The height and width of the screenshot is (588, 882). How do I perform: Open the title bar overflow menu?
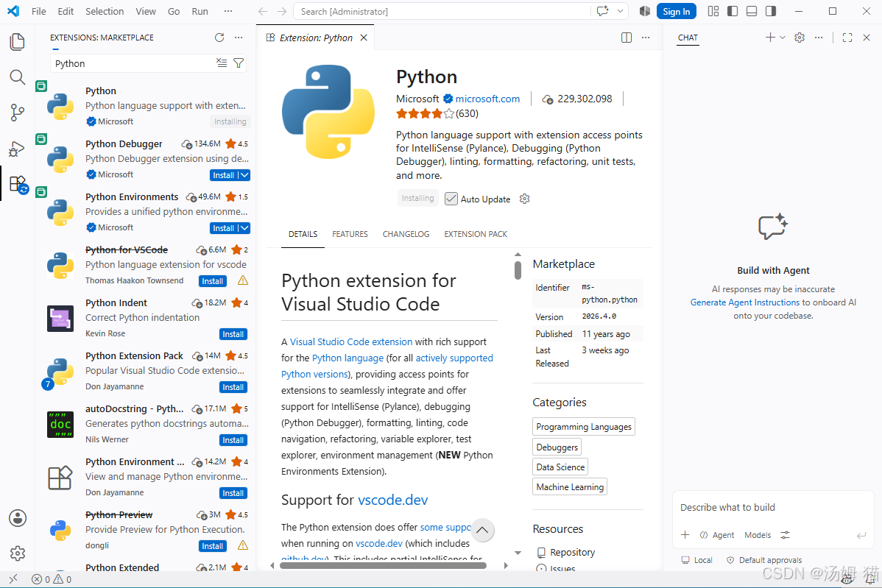[x=227, y=11]
